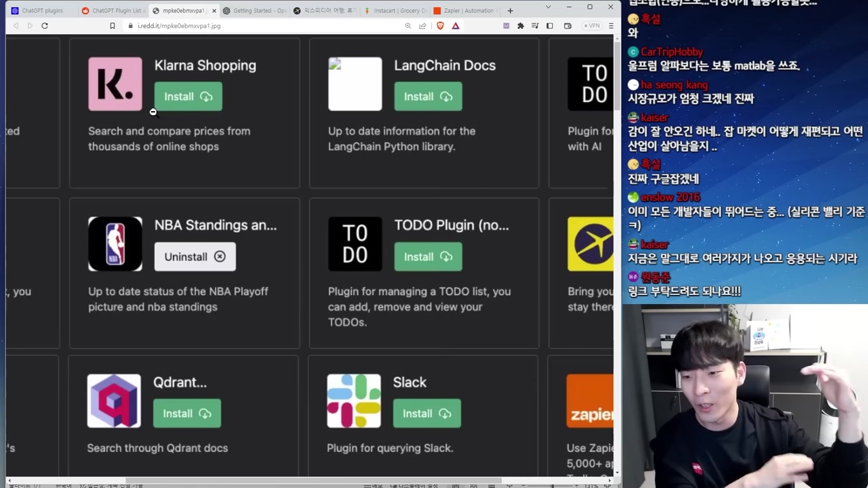Click the CarTripHobby chat username
This screenshot has width=868, height=488.
click(x=672, y=52)
